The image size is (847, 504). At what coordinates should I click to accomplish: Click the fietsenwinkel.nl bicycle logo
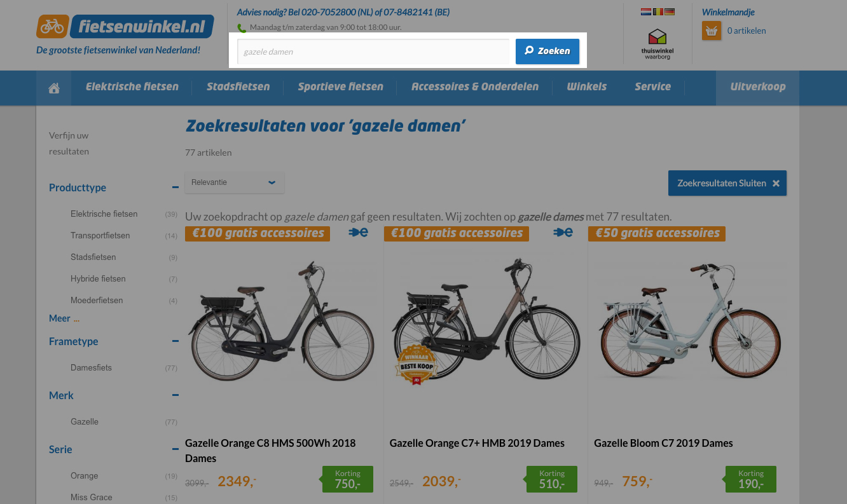[125, 27]
